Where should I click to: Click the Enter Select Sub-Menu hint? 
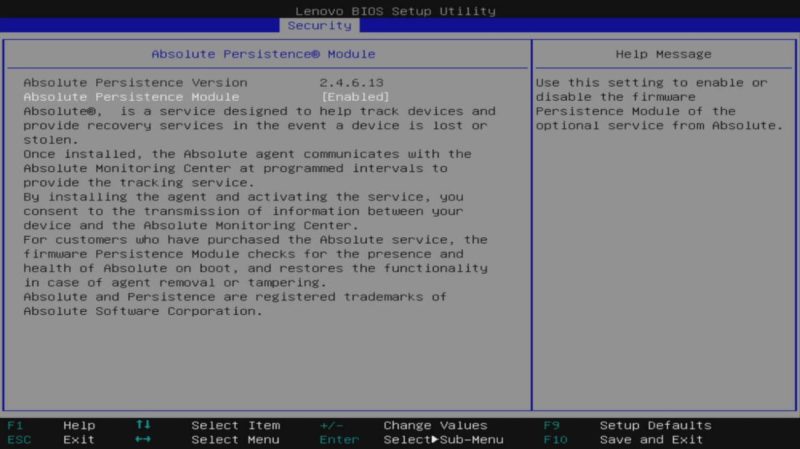pos(411,440)
